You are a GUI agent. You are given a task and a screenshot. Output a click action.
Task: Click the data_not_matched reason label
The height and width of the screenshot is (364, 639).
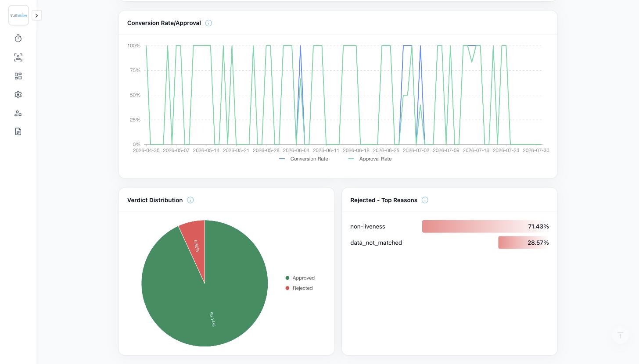coord(376,243)
